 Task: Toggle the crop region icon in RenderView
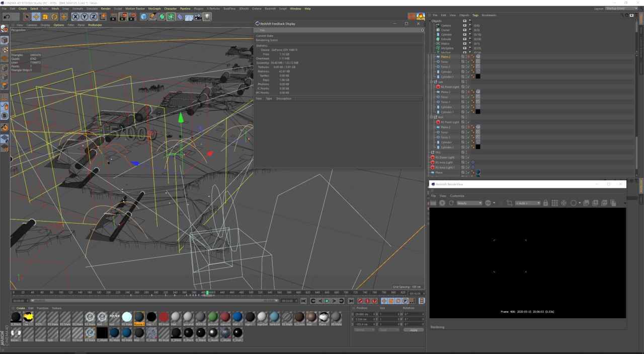509,203
